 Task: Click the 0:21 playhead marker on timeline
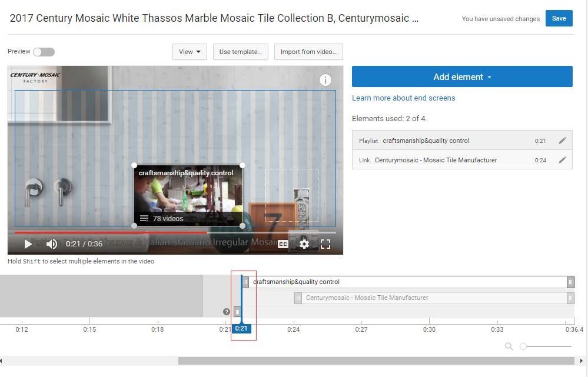coord(241,329)
